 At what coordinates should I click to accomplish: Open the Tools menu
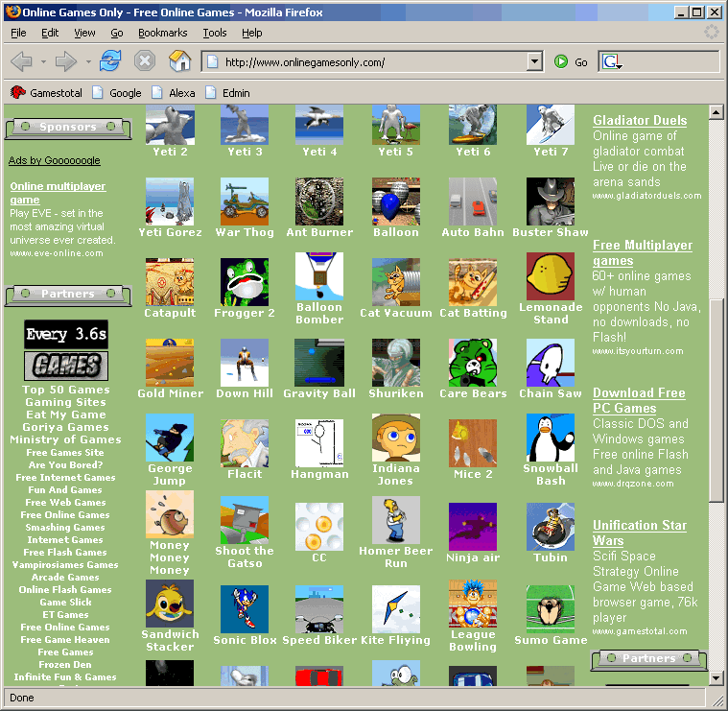click(x=214, y=33)
